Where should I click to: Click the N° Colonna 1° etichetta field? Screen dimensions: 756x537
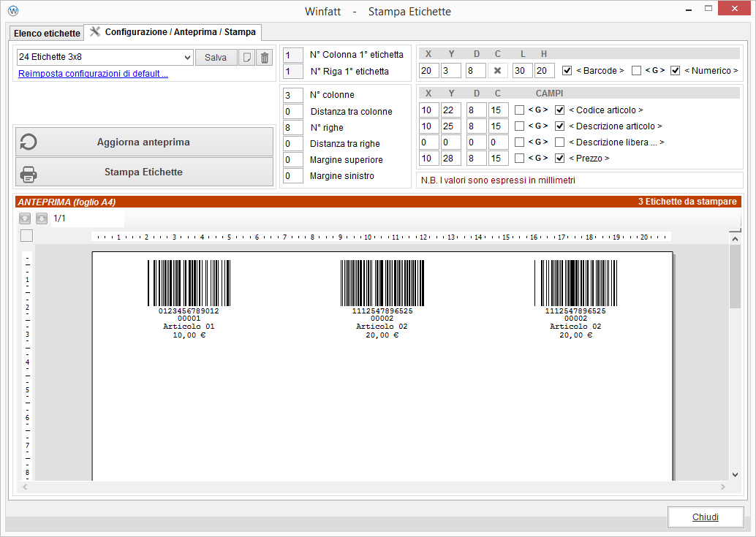tap(292, 55)
